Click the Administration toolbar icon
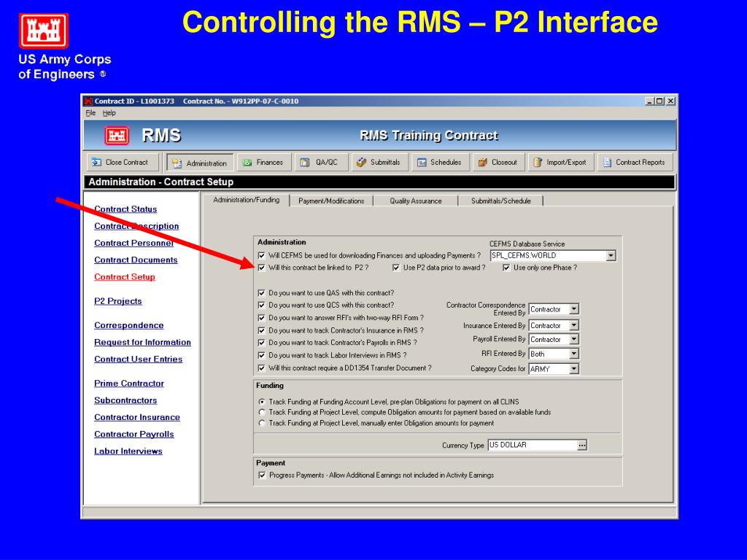The image size is (747, 560). click(x=177, y=163)
